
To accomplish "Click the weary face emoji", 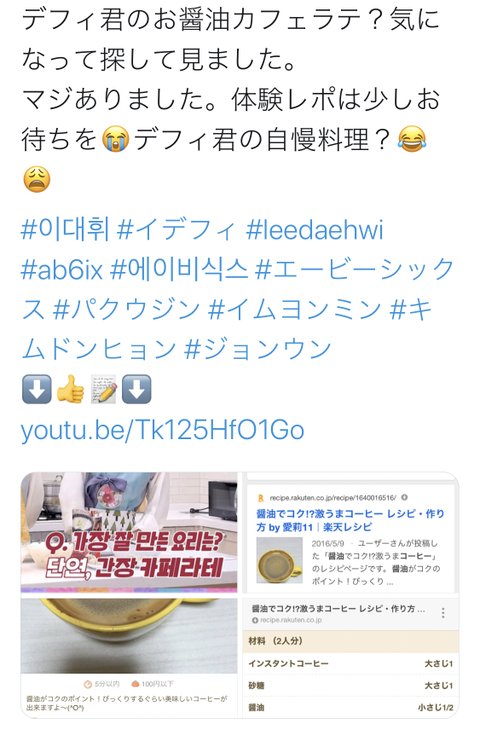I will 37,180.
